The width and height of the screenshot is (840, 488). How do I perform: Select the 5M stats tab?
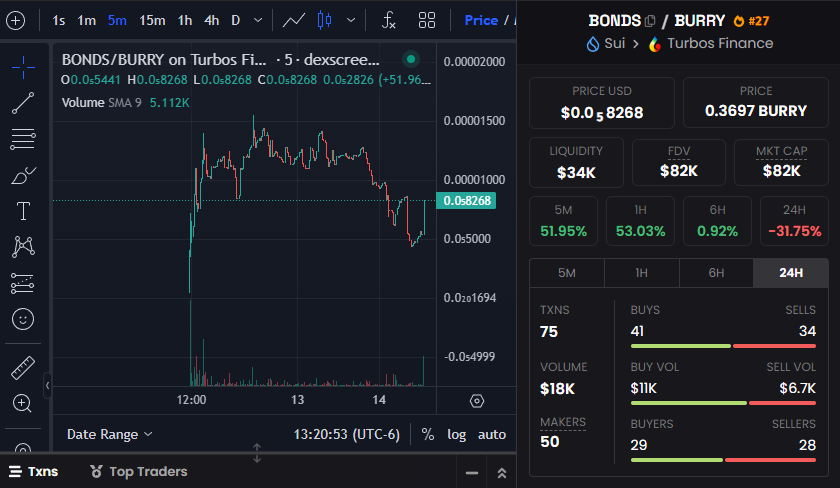point(567,273)
